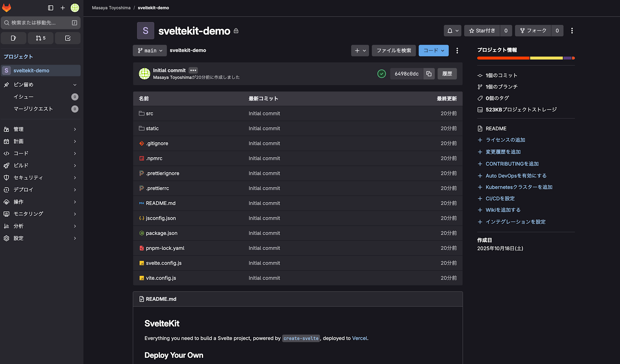Copy the commit SHA 6498c0dc
Viewport: 620px width, 364px height.
tap(429, 74)
